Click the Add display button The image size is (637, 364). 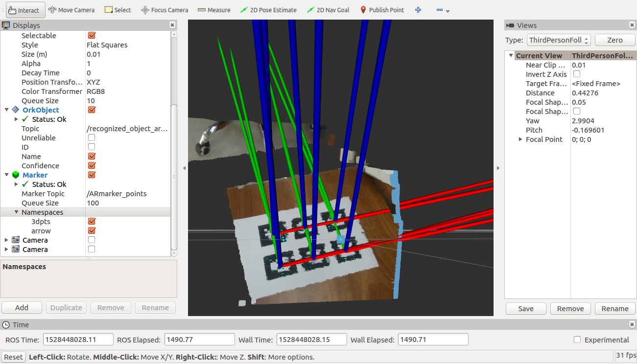[22, 308]
